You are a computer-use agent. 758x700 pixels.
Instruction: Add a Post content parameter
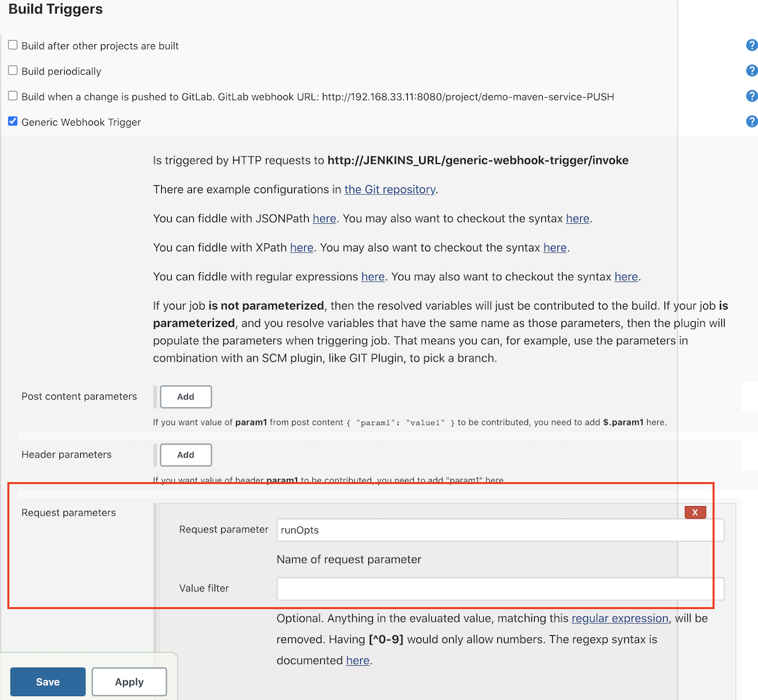[186, 396]
